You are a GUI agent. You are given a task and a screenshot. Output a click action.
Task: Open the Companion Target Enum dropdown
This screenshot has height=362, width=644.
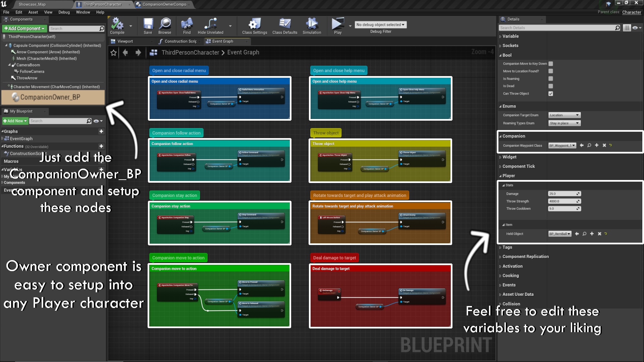564,115
